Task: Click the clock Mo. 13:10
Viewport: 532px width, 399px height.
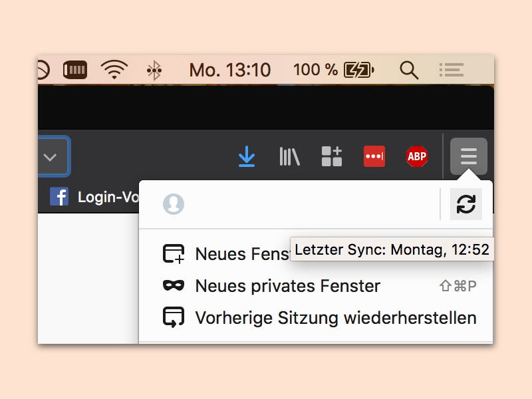Action: (x=229, y=70)
